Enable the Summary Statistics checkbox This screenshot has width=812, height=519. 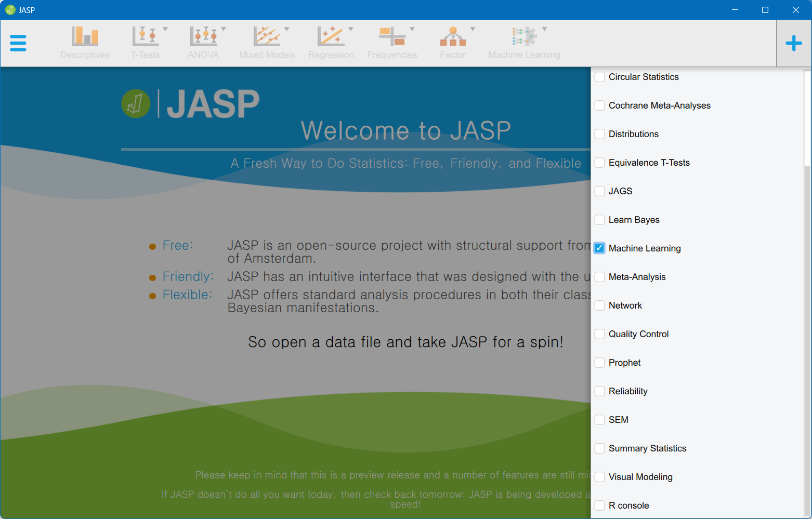click(x=599, y=448)
